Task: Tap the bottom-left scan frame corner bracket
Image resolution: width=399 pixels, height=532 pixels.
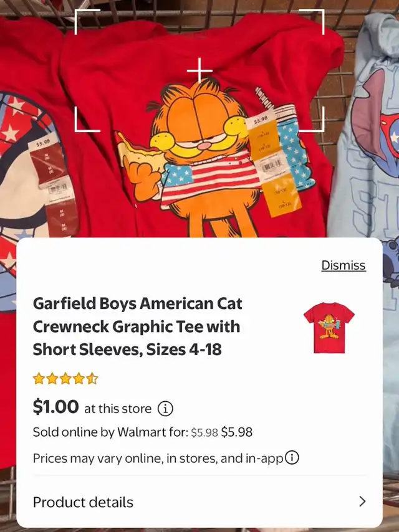Action: click(85, 121)
